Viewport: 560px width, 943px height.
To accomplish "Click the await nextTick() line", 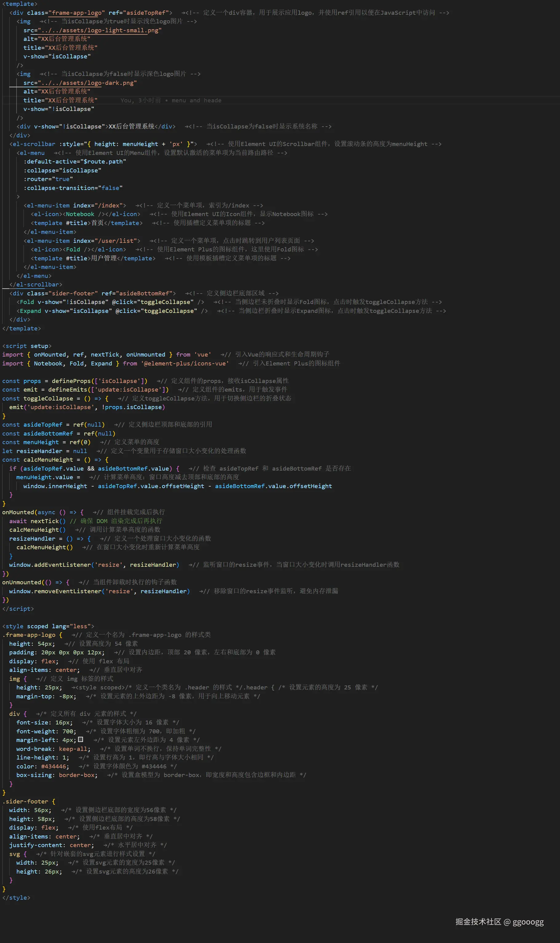I will [37, 521].
